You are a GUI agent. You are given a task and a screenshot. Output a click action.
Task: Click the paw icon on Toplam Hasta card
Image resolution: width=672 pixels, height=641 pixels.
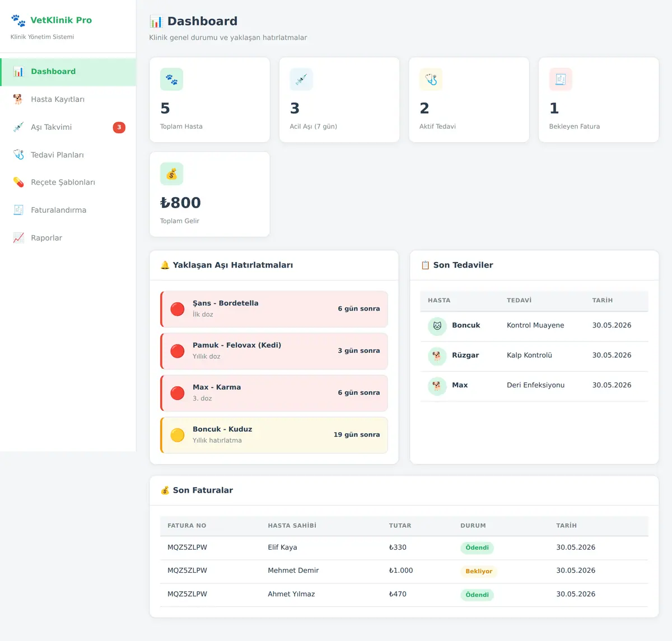coord(171,79)
